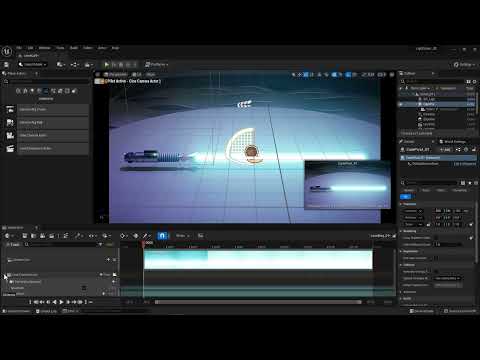Open the Content Drawer

click(16, 311)
